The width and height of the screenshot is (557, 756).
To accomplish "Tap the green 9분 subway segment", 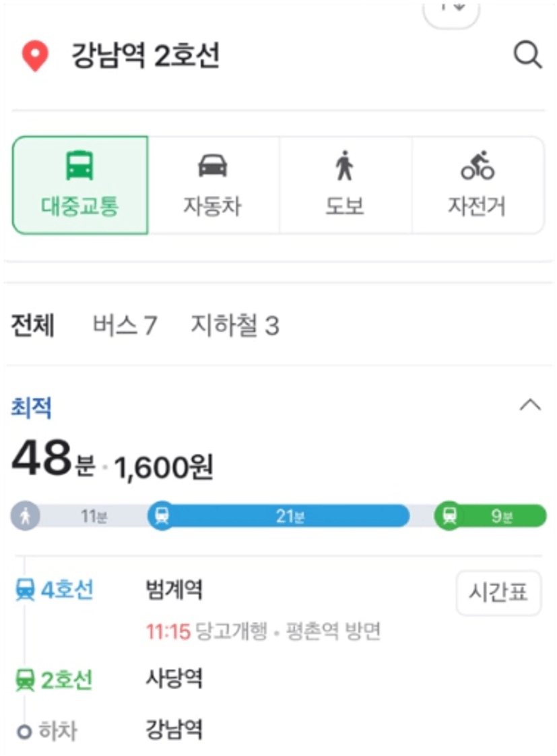I will [490, 516].
